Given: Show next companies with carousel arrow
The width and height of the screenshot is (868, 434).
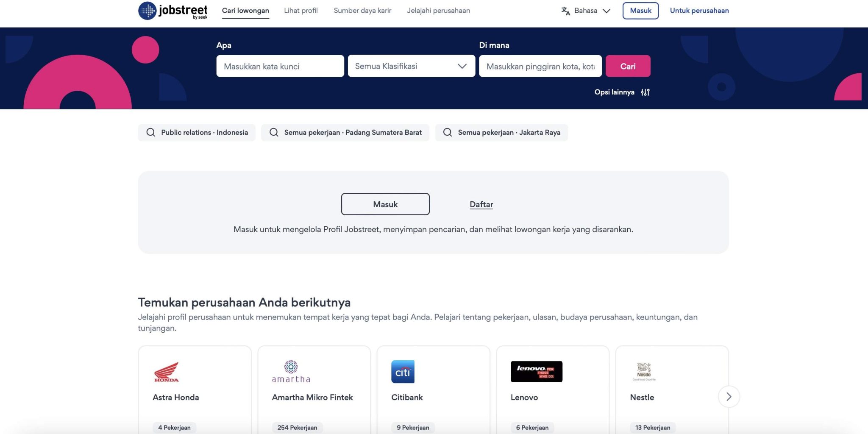Looking at the screenshot, I should click(729, 397).
